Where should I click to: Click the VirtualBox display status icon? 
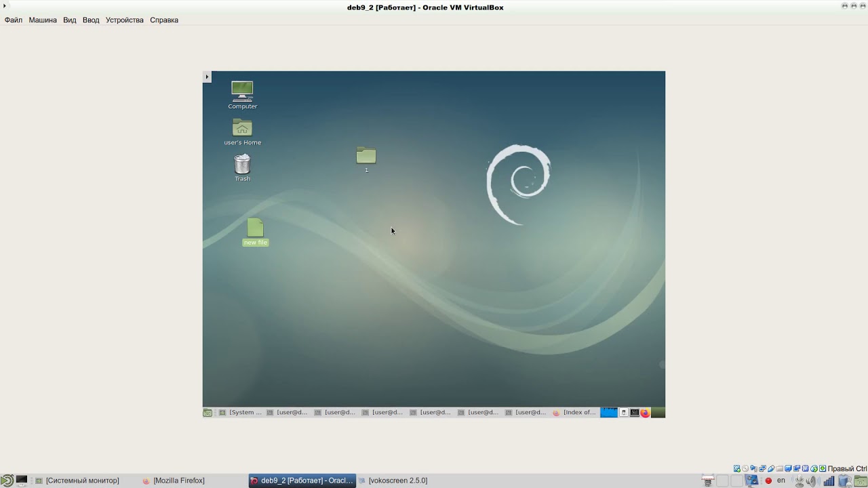788,468
